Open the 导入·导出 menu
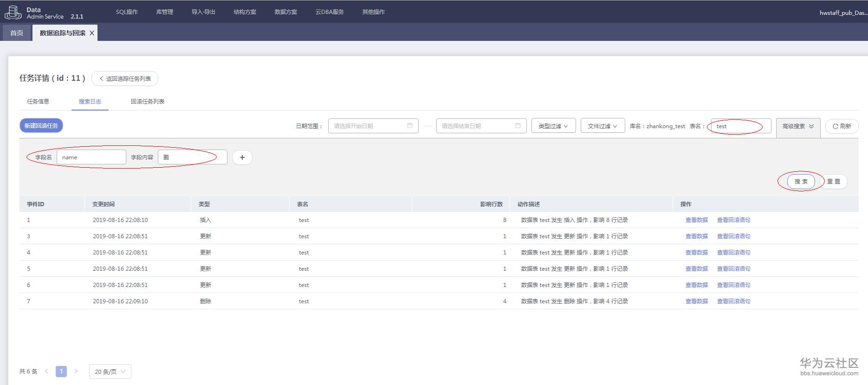The image size is (868, 385). [x=203, y=12]
